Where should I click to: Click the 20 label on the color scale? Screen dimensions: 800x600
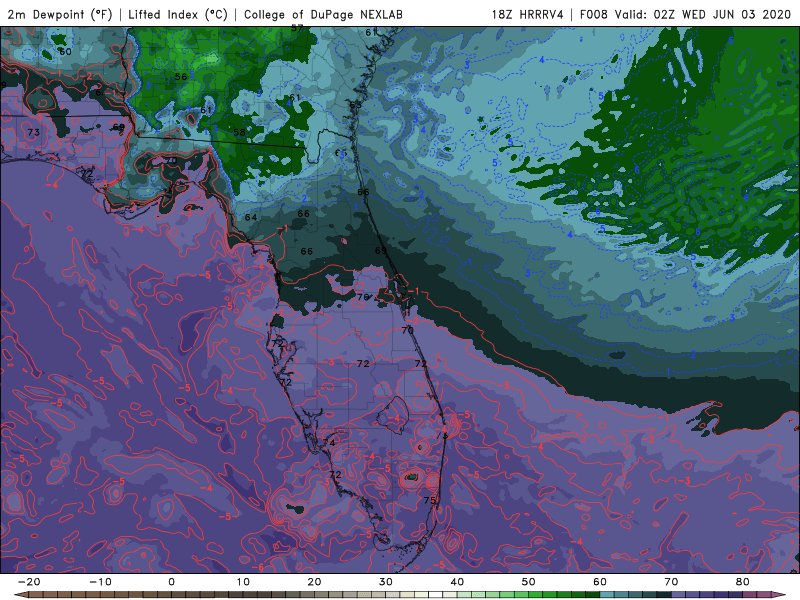(x=314, y=582)
